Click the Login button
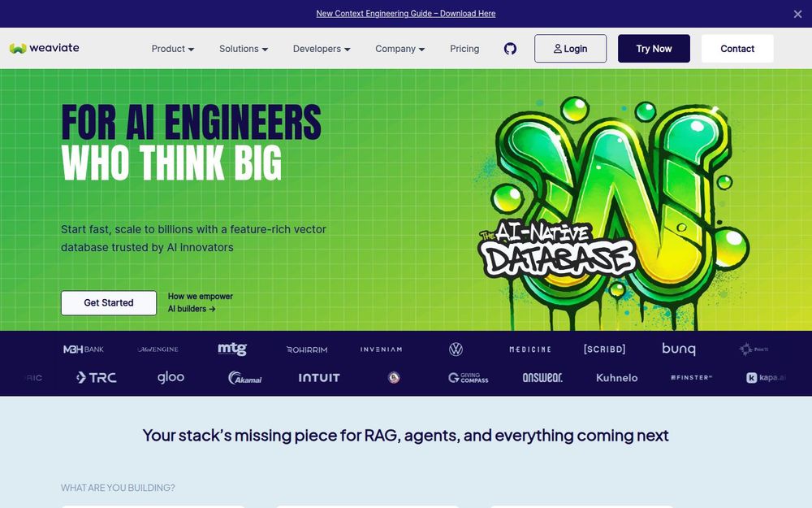Screen dimensions: 812x508 (x=570, y=49)
